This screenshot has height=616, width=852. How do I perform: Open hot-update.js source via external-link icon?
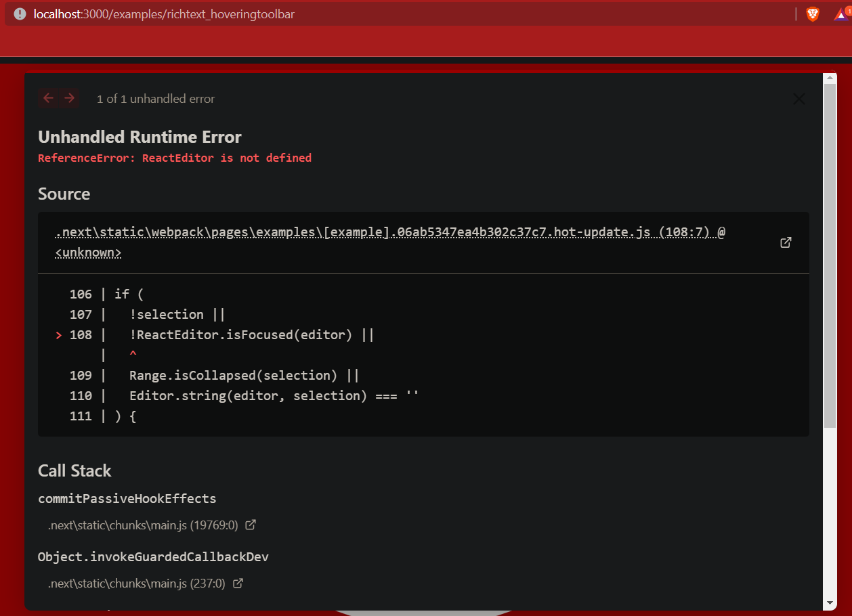[x=786, y=242]
